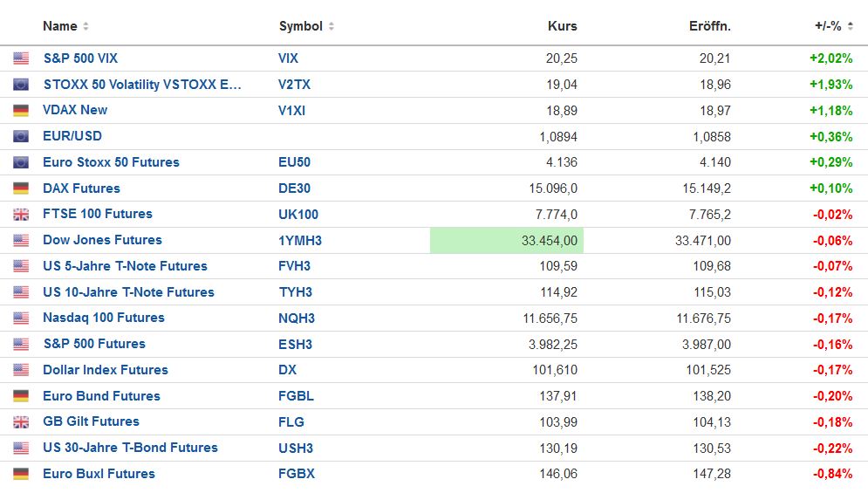The height and width of the screenshot is (493, 868).
Task: Click the EU flag beside Euro Stoxx 50 Futures
Action: coord(21,162)
